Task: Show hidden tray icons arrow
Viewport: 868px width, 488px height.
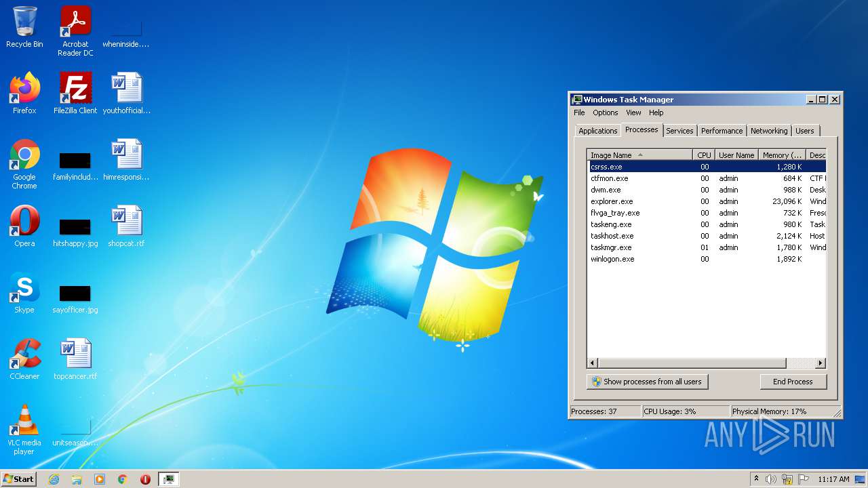Action: coord(756,479)
